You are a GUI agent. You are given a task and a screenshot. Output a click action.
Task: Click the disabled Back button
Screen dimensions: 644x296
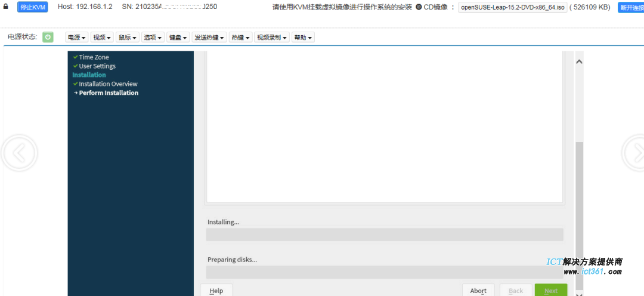pos(516,290)
